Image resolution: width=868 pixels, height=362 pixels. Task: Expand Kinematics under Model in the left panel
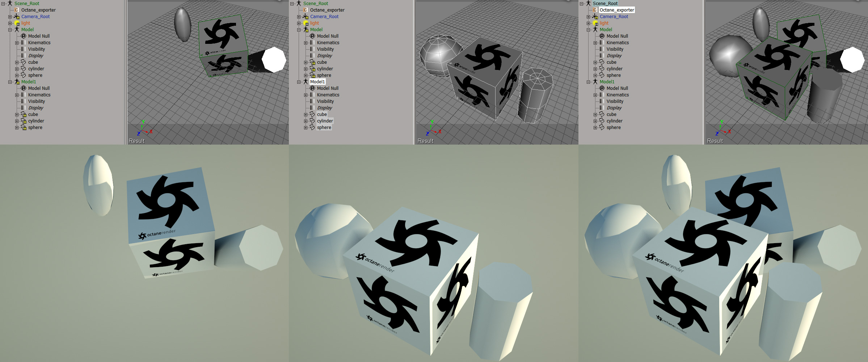[x=17, y=43]
